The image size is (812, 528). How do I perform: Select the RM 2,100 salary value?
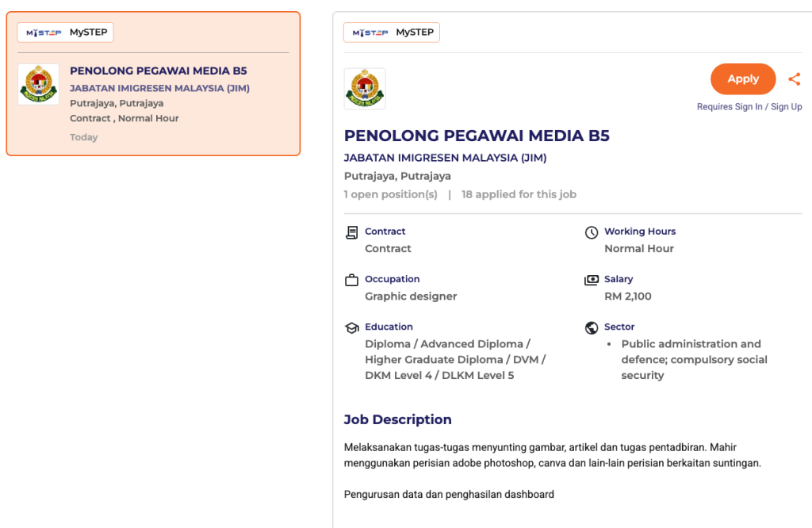click(x=627, y=297)
